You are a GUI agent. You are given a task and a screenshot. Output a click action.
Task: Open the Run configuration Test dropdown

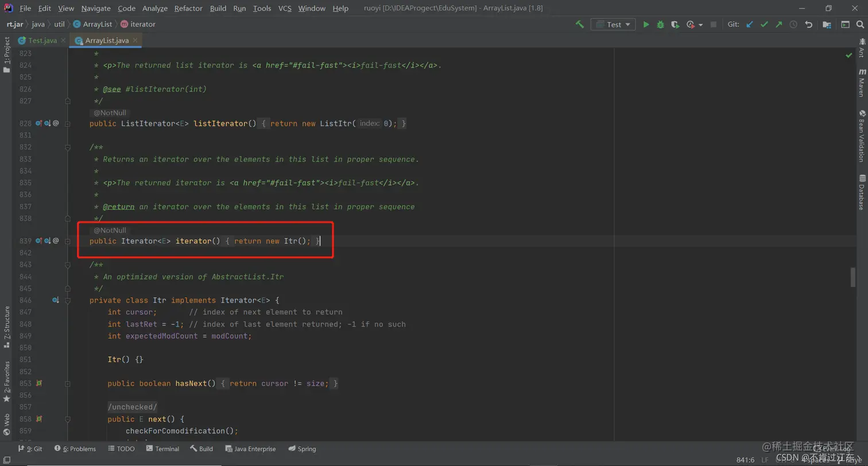[x=614, y=25]
